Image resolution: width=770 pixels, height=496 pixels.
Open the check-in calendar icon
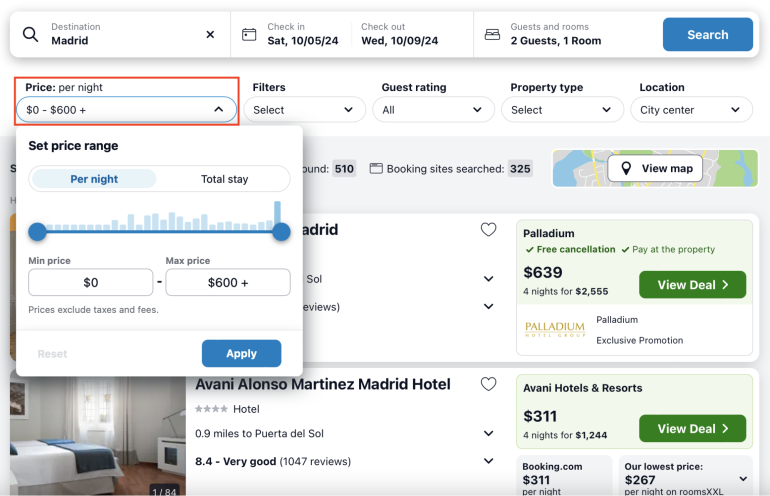pyautogui.click(x=249, y=34)
